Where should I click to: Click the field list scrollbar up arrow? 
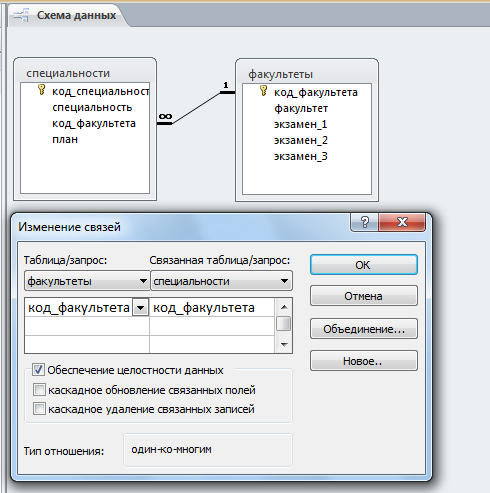coord(284,307)
